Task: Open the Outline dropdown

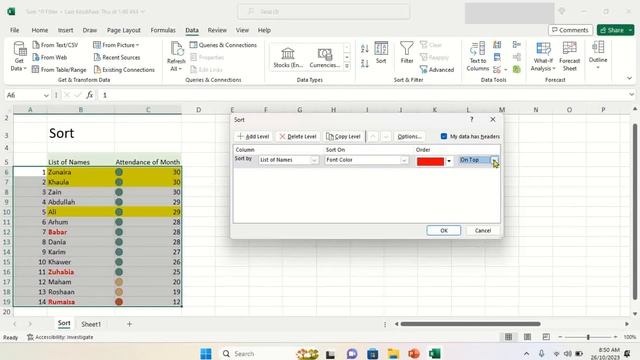Action: tap(598, 54)
